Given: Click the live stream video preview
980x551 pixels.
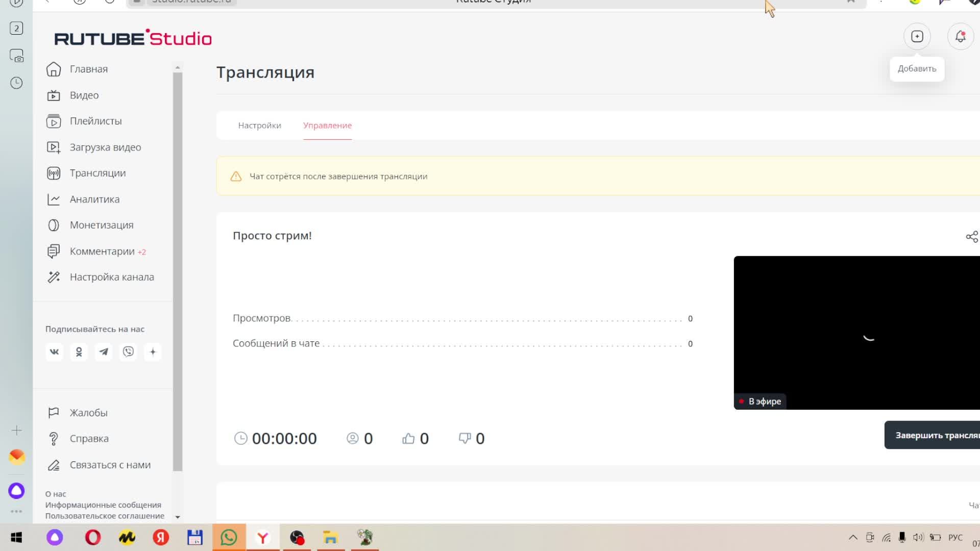Looking at the screenshot, I should tap(856, 332).
